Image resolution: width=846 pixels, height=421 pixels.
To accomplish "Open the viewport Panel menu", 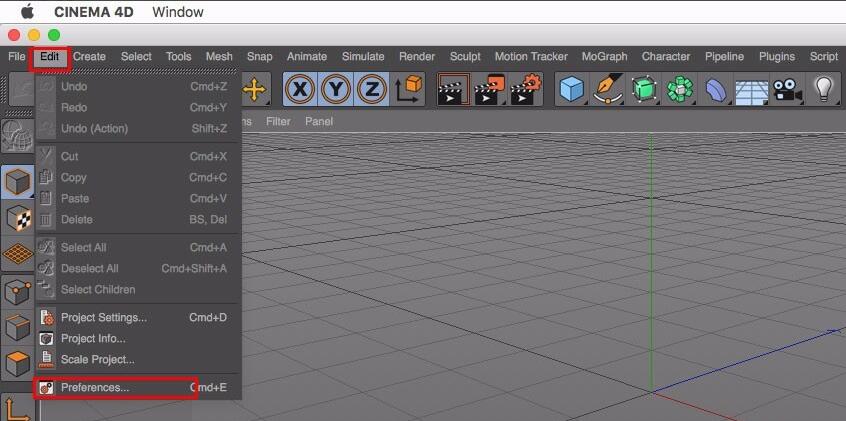I will pos(319,121).
